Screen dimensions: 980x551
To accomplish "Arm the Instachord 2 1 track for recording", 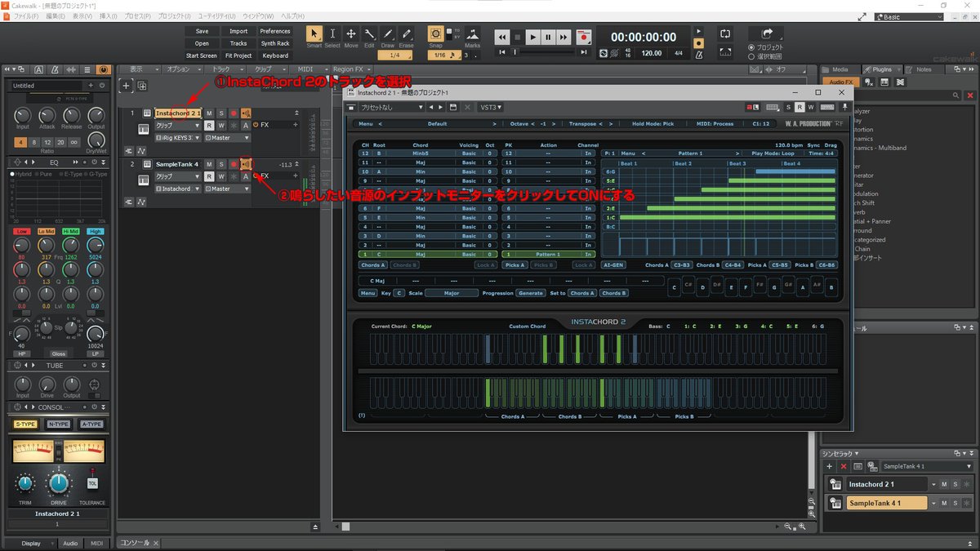I will pos(234,113).
